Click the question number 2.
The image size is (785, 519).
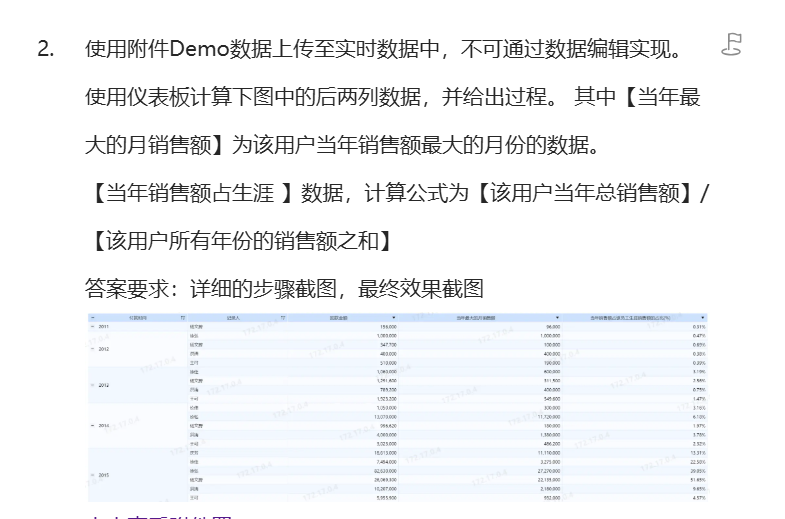pos(46,49)
